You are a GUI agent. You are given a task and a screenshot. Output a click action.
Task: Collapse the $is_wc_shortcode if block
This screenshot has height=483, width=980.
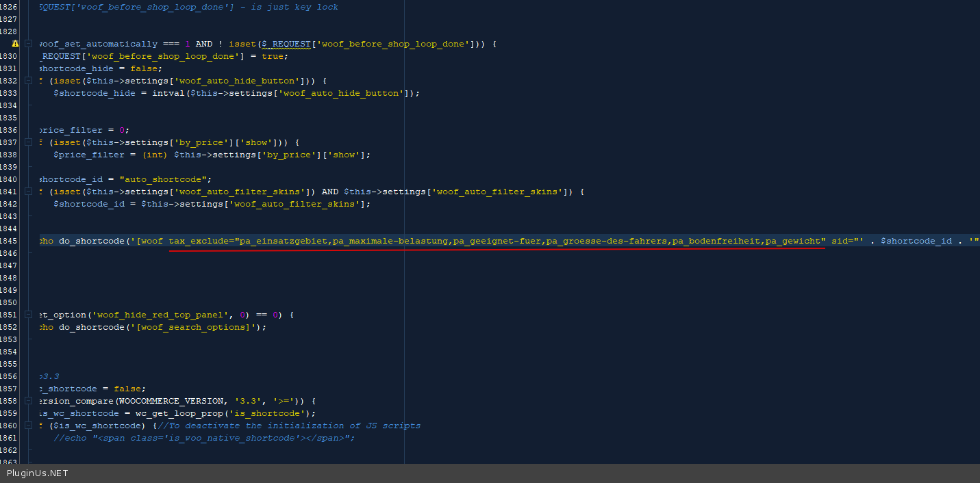pos(28,426)
